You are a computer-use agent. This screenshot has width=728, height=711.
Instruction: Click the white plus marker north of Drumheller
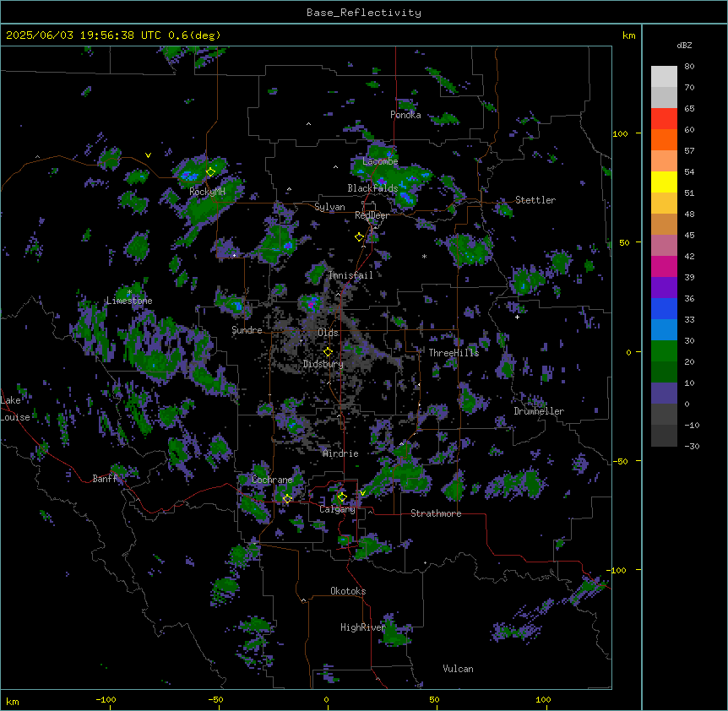click(x=517, y=317)
